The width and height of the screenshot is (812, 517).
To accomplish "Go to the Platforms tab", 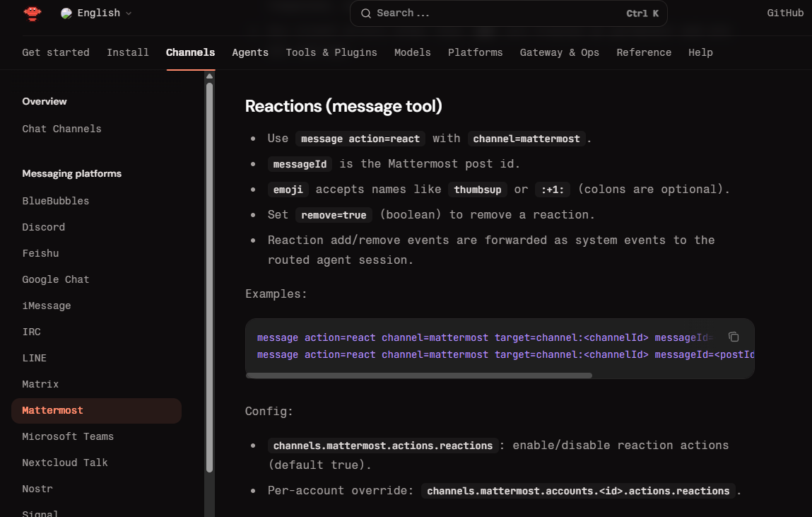I will pos(476,52).
